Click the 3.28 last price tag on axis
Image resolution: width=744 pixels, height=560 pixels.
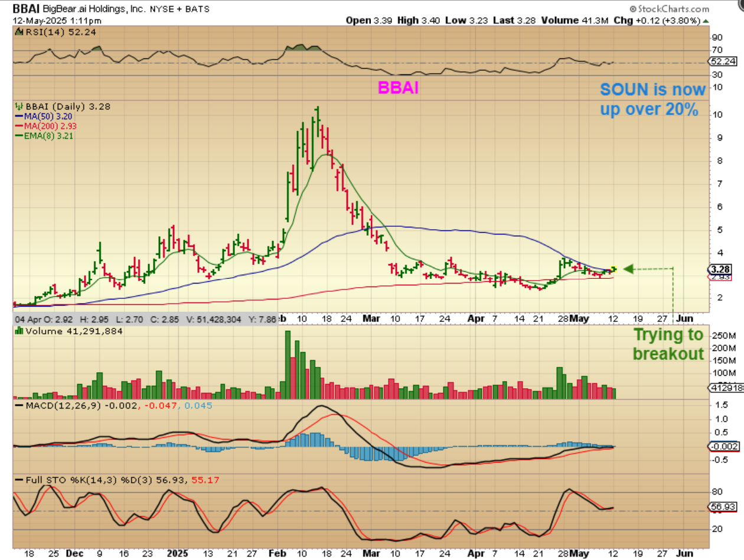(x=720, y=269)
